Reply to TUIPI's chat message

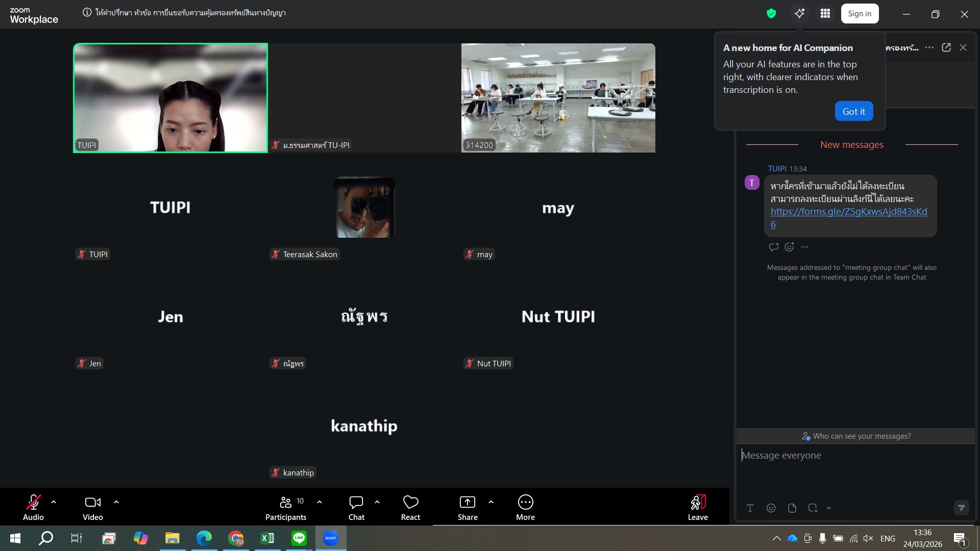coord(774,247)
